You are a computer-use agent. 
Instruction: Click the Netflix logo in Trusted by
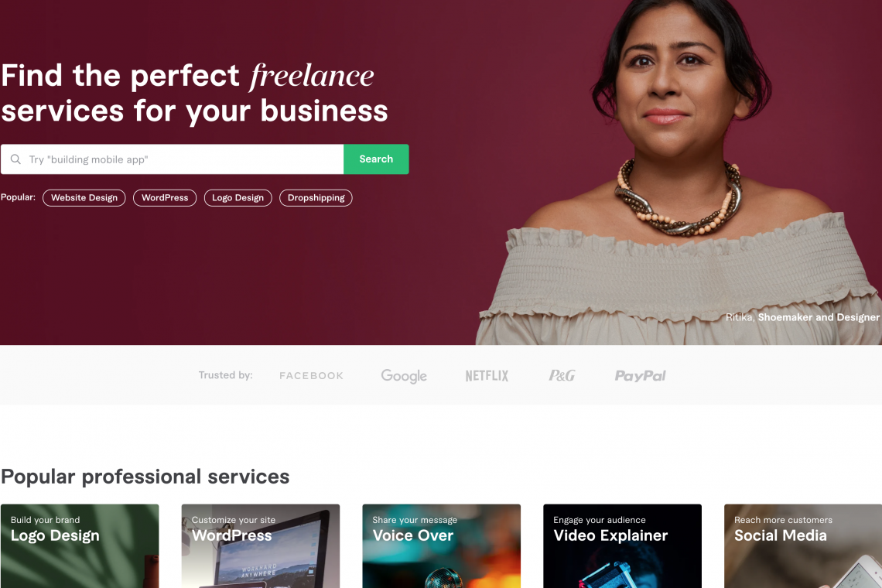pyautogui.click(x=487, y=375)
